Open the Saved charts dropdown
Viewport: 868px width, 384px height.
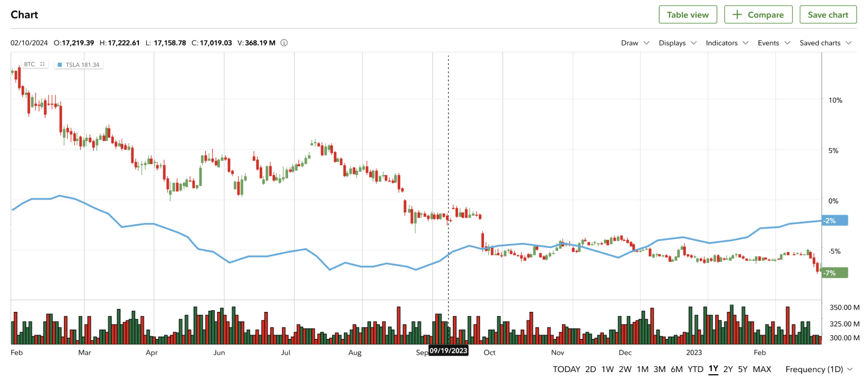click(x=825, y=43)
